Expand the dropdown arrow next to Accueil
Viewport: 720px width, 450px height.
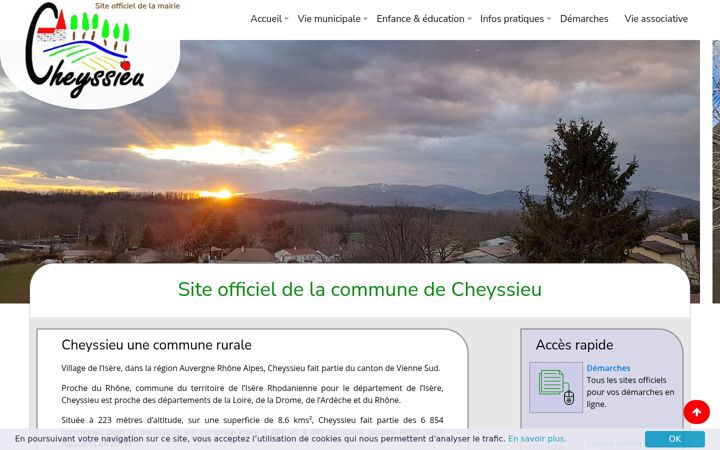coord(286,19)
